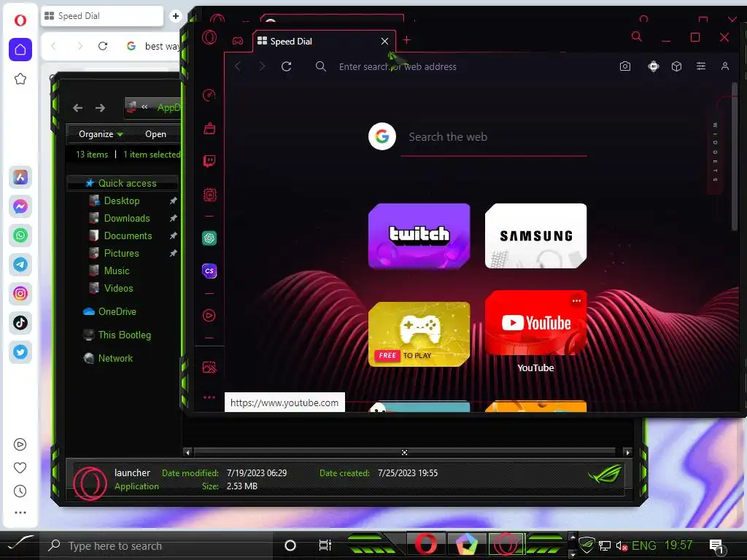
Task: Take a snapshot with the camera icon
Action: point(625,66)
